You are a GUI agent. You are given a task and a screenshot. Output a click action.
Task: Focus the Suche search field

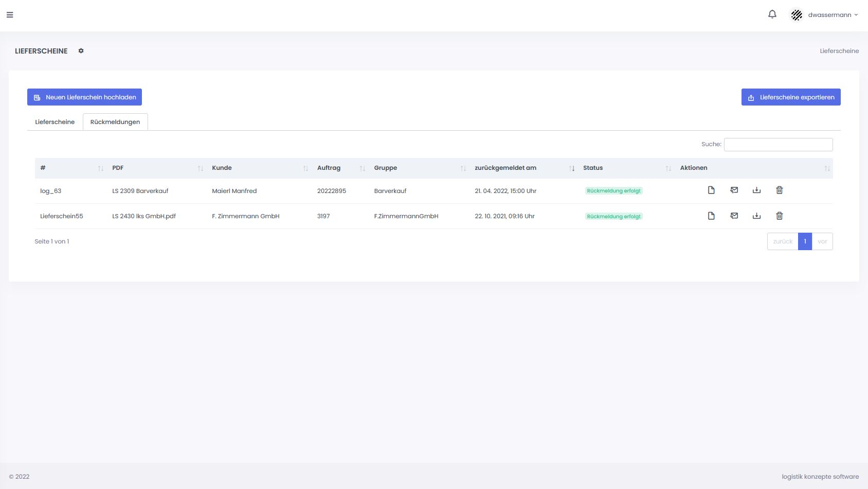click(x=778, y=145)
